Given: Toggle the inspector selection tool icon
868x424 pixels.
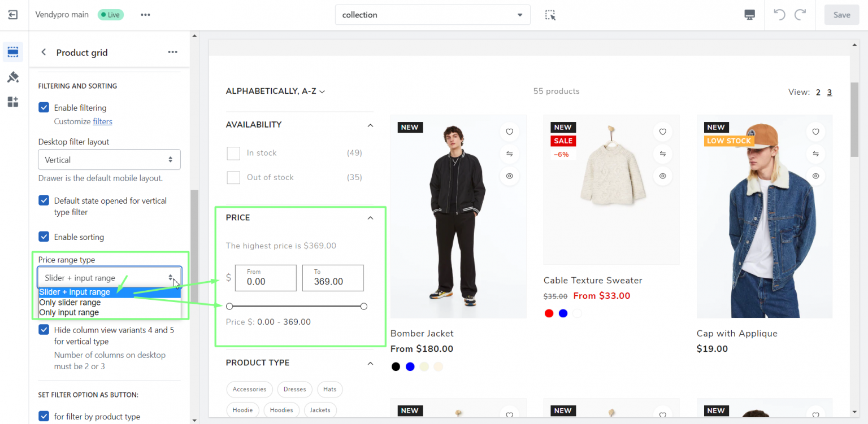Looking at the screenshot, I should pyautogui.click(x=550, y=15).
